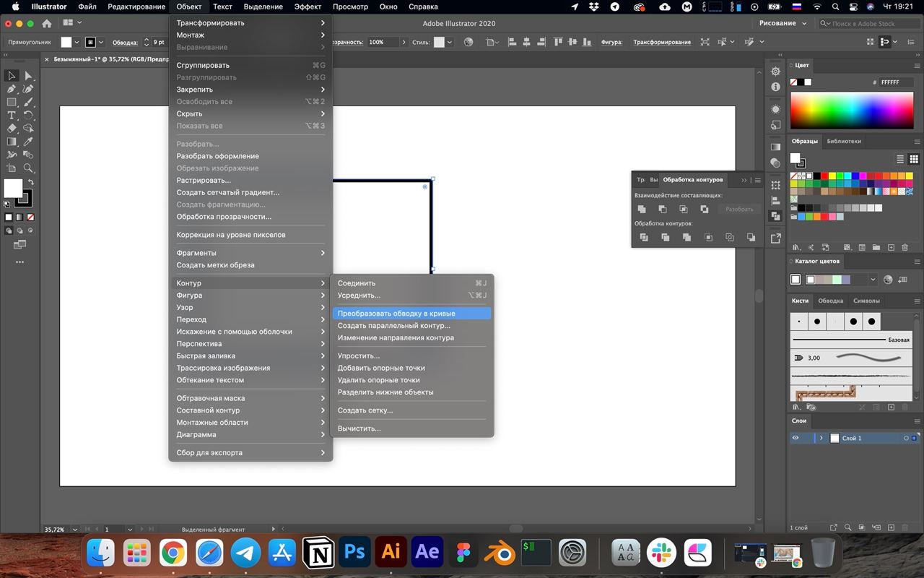Open Photoshop from the macOS Dock

coord(354,552)
